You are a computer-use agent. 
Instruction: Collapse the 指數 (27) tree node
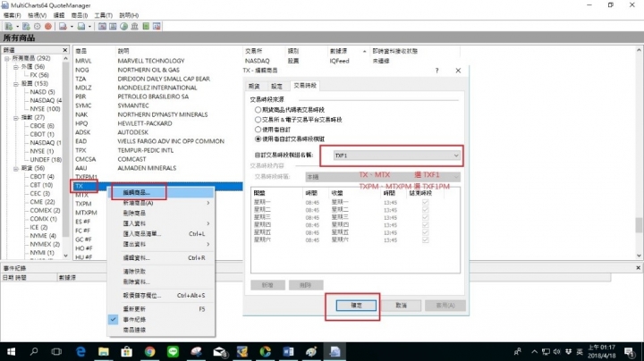click(15, 118)
